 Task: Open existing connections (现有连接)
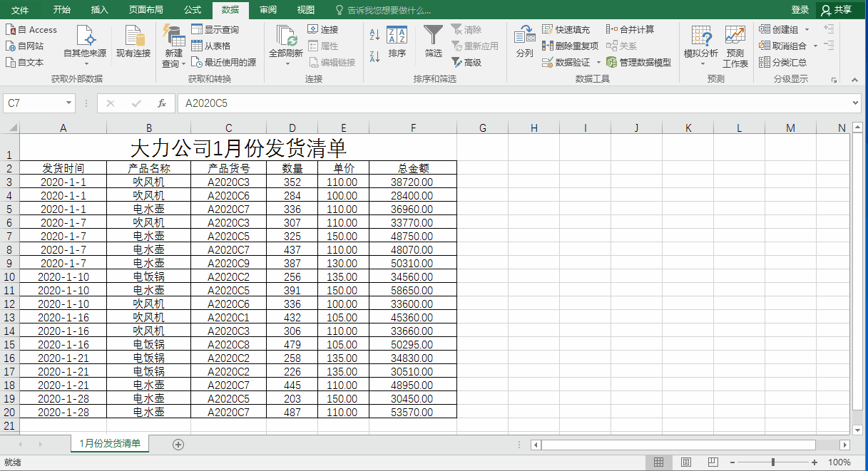coord(133,42)
